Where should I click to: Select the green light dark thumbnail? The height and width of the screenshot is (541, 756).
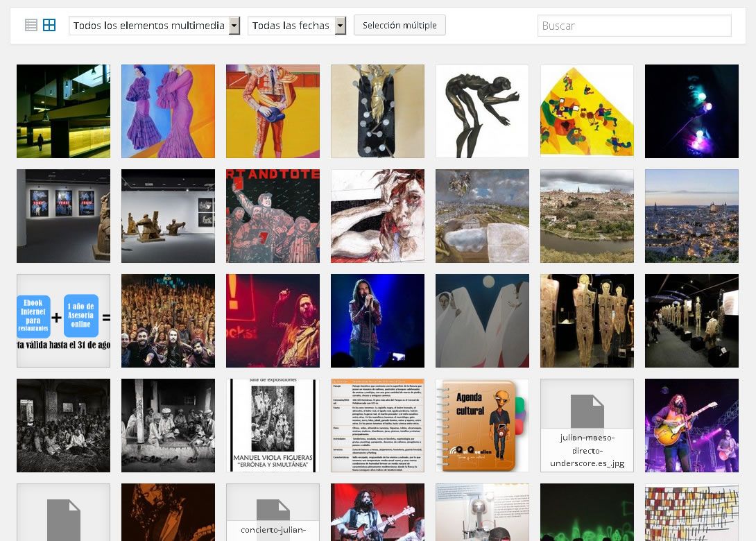[587, 512]
